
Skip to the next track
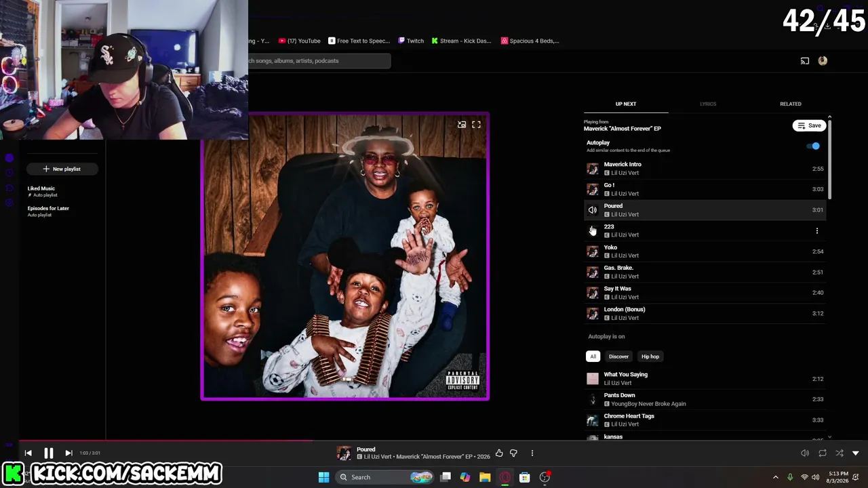pos(68,453)
